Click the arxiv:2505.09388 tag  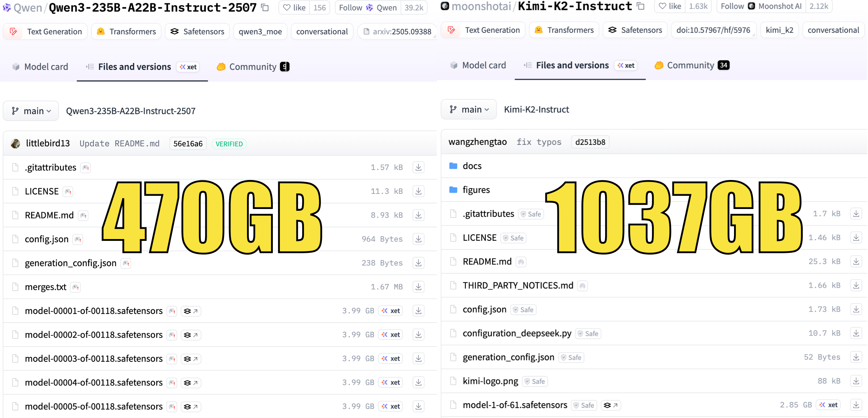click(397, 31)
